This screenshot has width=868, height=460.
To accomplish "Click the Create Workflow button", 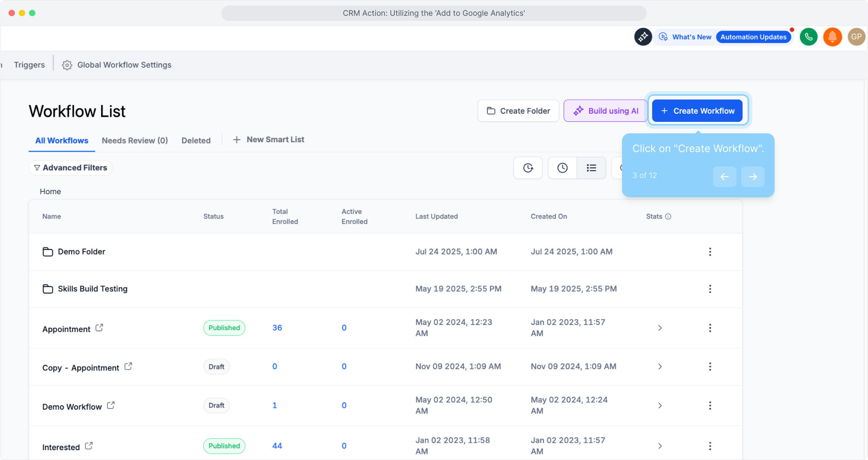I will (697, 111).
